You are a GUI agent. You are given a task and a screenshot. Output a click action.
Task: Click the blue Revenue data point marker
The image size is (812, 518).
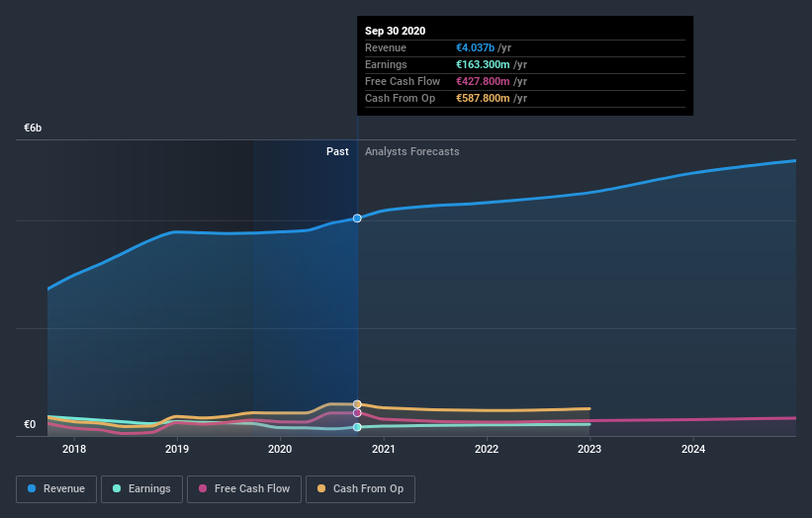(x=357, y=218)
